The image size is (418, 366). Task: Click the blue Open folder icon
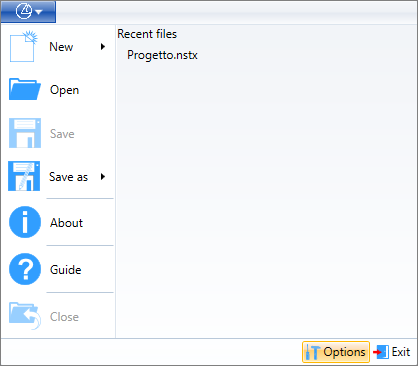click(x=25, y=89)
